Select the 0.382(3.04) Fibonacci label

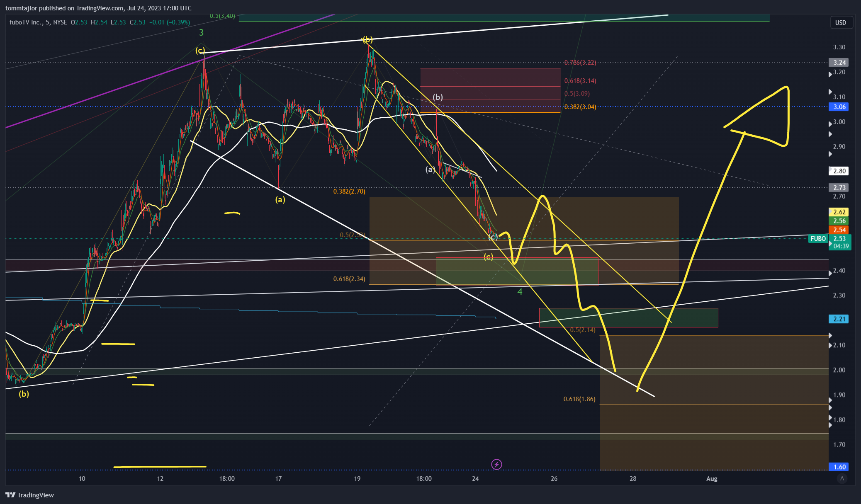(580, 107)
